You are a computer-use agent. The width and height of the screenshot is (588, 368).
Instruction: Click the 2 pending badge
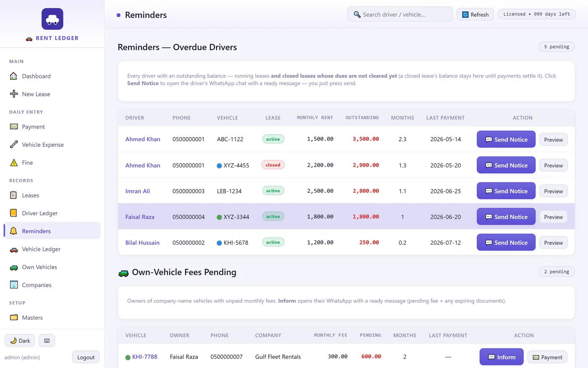tap(556, 272)
